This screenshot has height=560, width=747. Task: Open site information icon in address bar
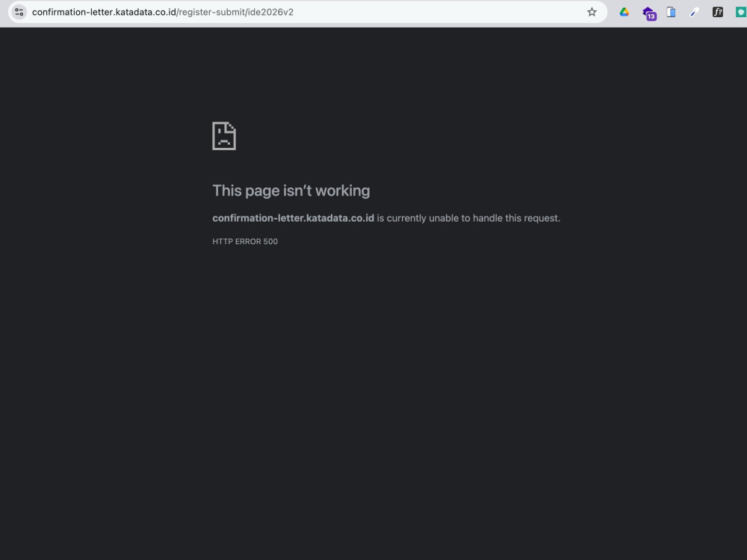click(19, 12)
